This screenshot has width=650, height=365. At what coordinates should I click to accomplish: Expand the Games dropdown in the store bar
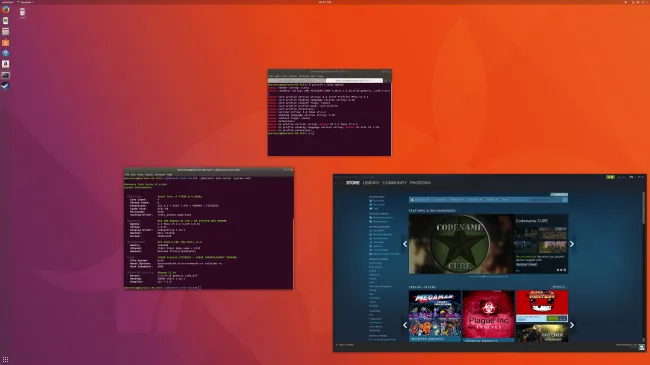tap(439, 200)
